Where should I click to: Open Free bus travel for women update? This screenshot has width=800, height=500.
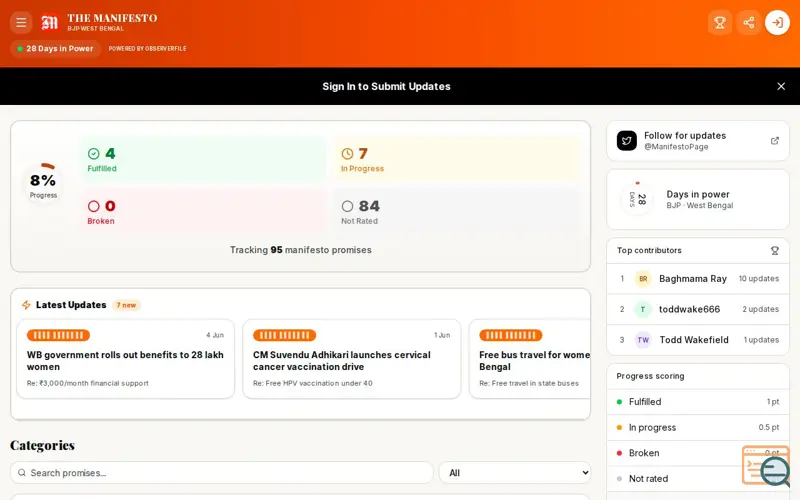click(x=530, y=359)
